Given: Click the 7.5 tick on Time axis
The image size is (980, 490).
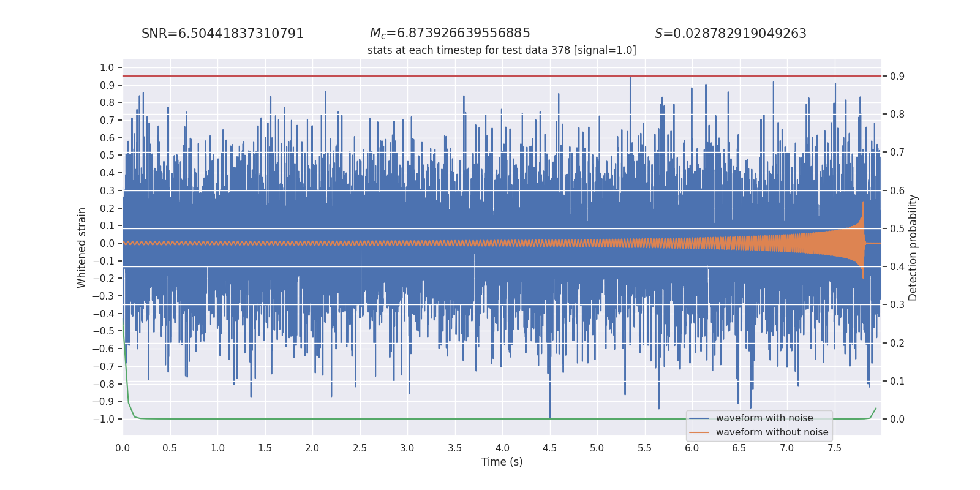Looking at the screenshot, I should (x=834, y=448).
